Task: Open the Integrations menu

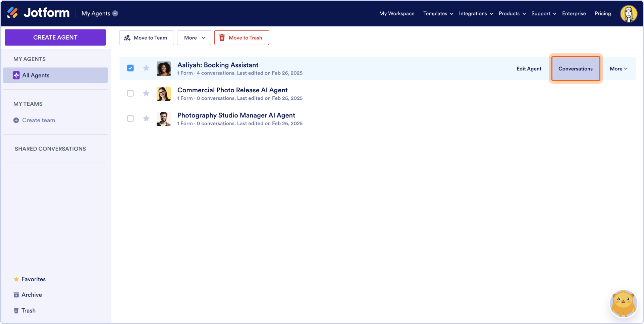Action: coord(476,13)
